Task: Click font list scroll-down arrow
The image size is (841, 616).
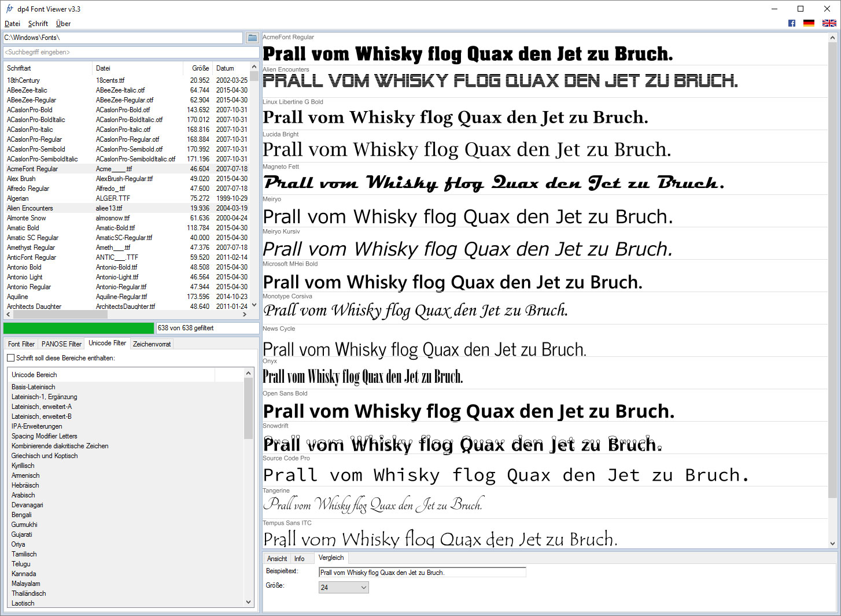Action: pyautogui.click(x=254, y=305)
